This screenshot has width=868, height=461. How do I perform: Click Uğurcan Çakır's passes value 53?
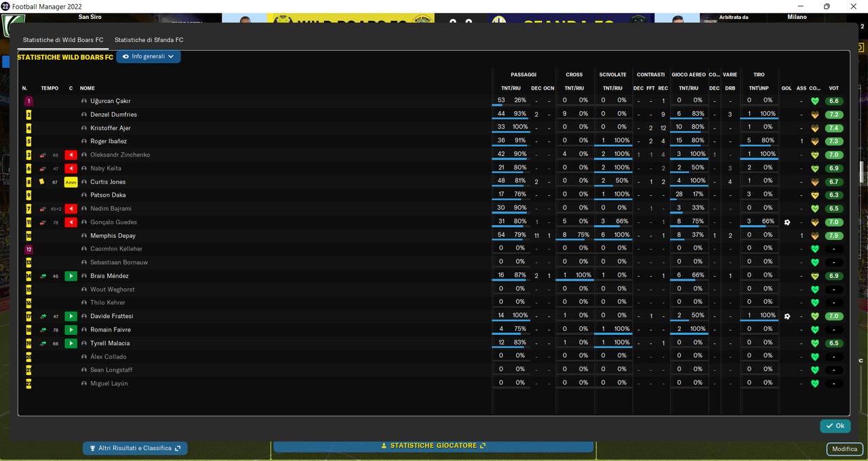tap(501, 100)
